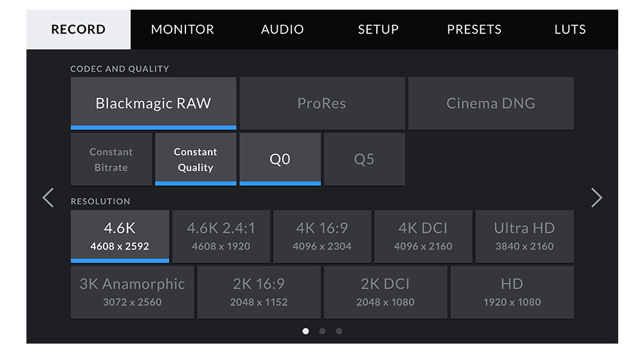644x352 pixels.
Task: Select Q5 quality setting
Action: [x=364, y=160]
